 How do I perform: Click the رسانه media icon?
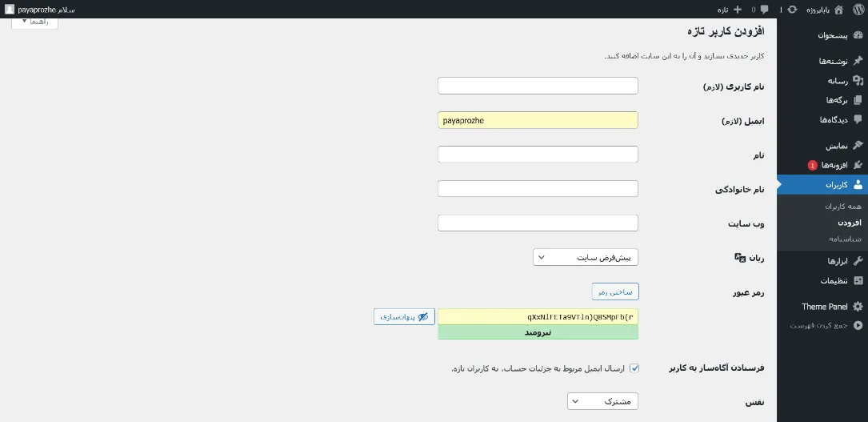pos(858,81)
